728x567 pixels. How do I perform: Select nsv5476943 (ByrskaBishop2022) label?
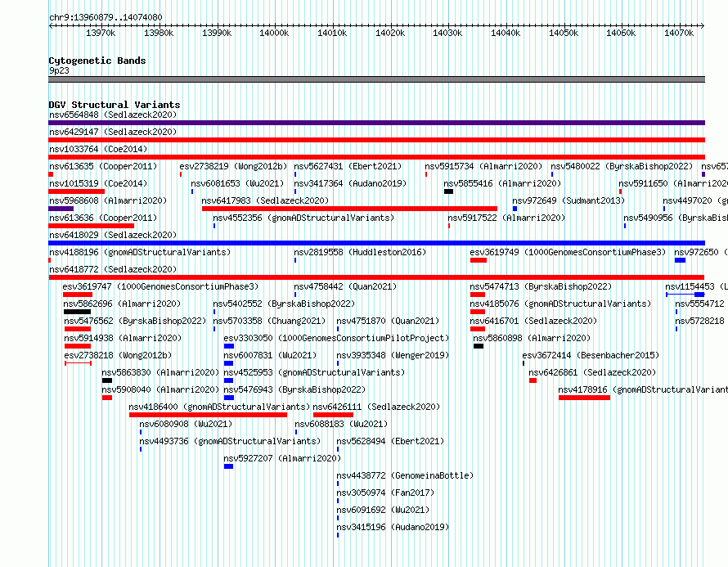(294, 389)
